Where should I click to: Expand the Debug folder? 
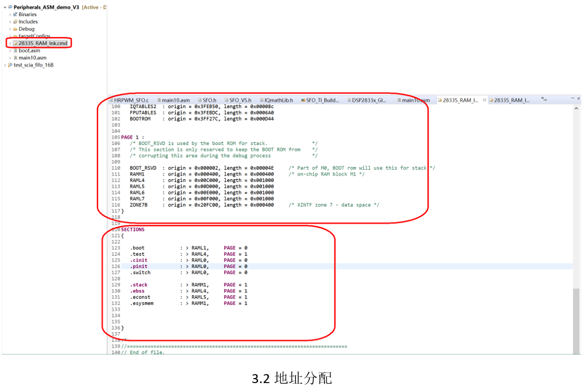10,29
